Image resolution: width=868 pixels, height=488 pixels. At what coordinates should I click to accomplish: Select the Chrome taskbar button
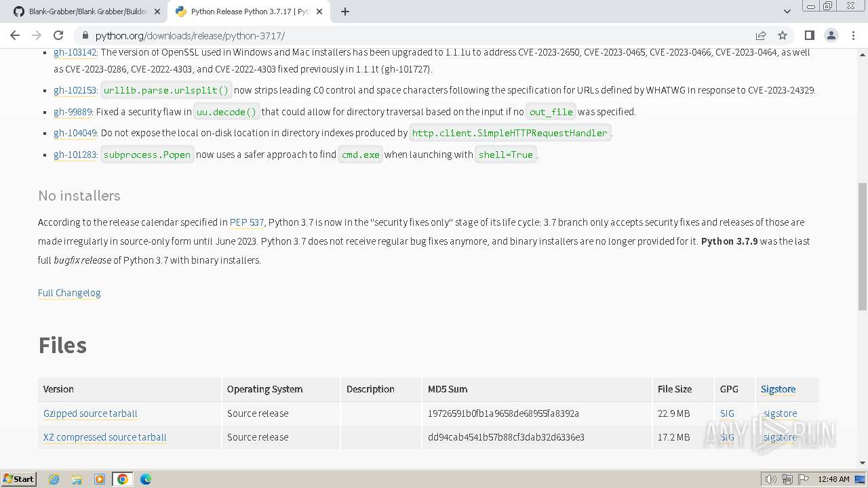click(x=123, y=479)
